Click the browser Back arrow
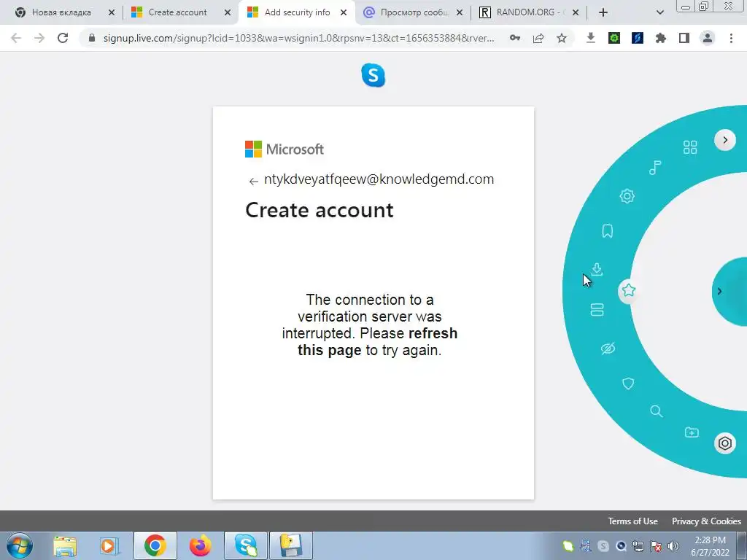747x560 pixels. click(16, 38)
